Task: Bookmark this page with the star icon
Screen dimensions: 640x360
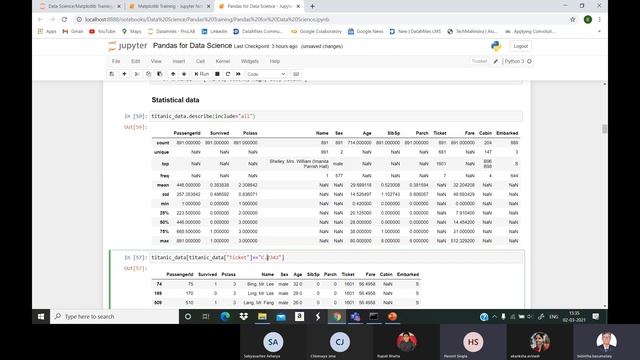Action: click(573, 19)
